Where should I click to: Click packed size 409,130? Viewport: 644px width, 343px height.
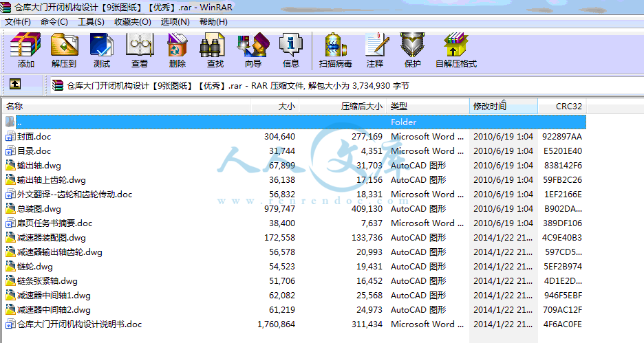pos(367,209)
